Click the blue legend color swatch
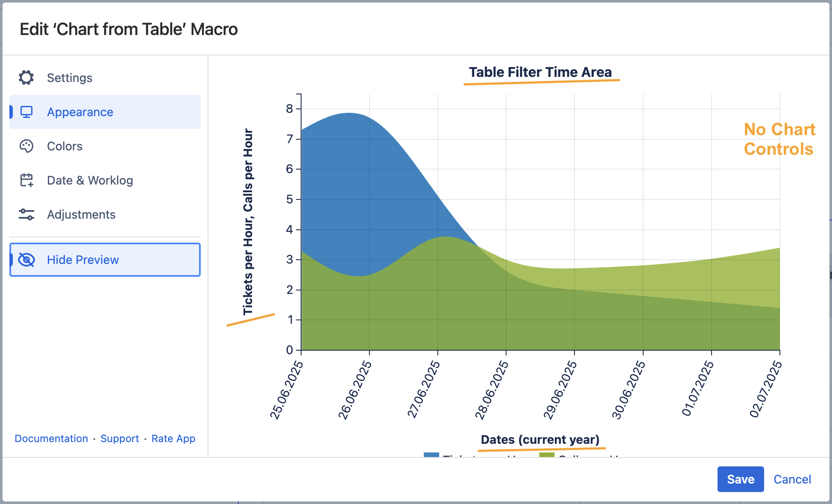 (431, 455)
